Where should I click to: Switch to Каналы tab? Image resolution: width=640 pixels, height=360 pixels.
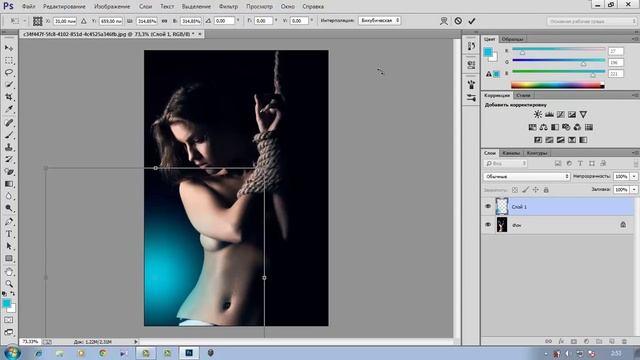(x=511, y=153)
